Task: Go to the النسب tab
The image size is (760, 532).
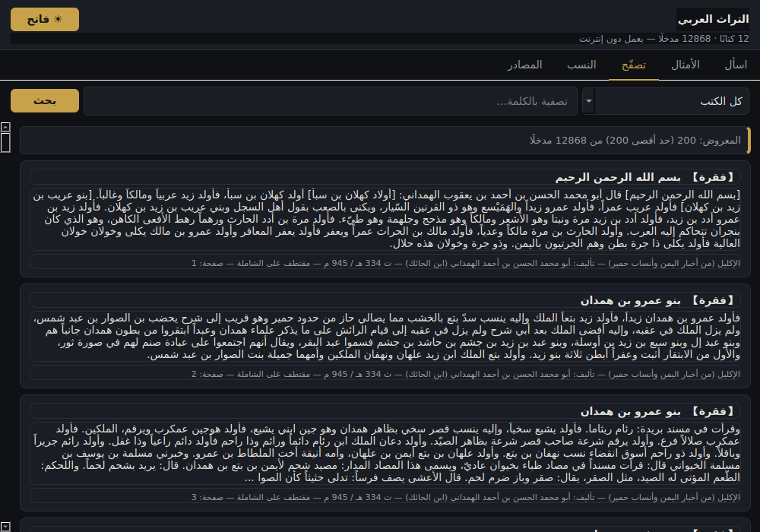Action: 581,65
